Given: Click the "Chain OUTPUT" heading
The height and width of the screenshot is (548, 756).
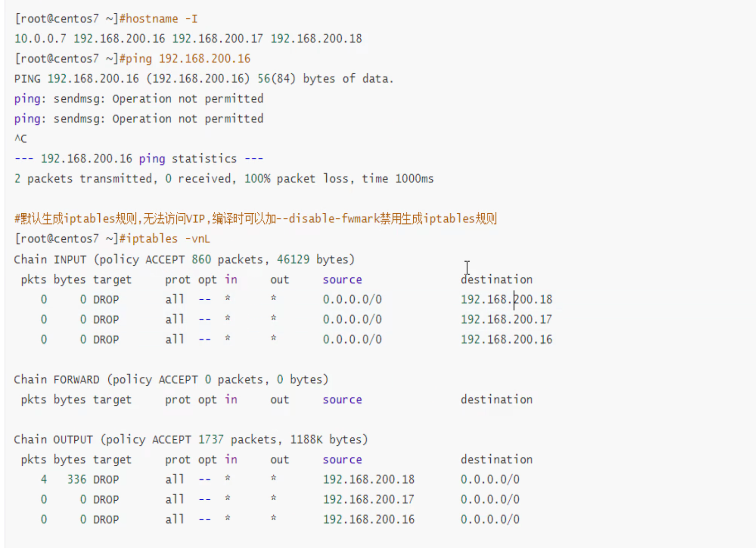Looking at the screenshot, I should [x=53, y=440].
